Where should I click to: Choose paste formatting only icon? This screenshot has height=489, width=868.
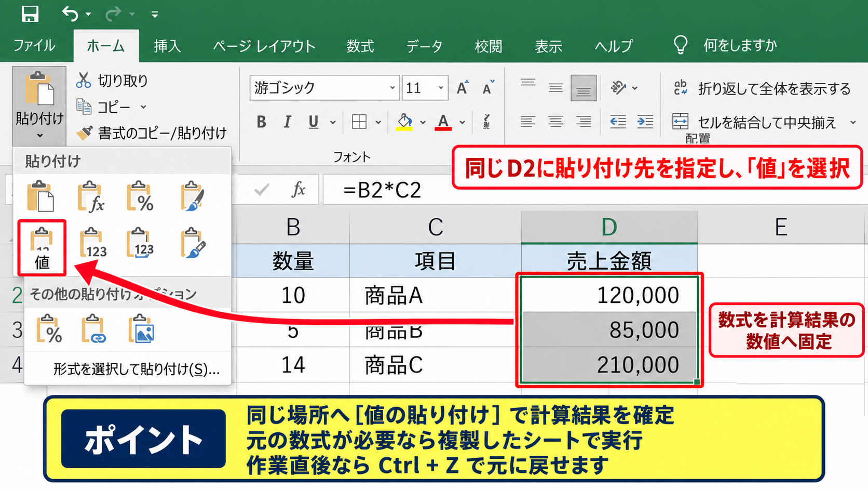(x=49, y=328)
